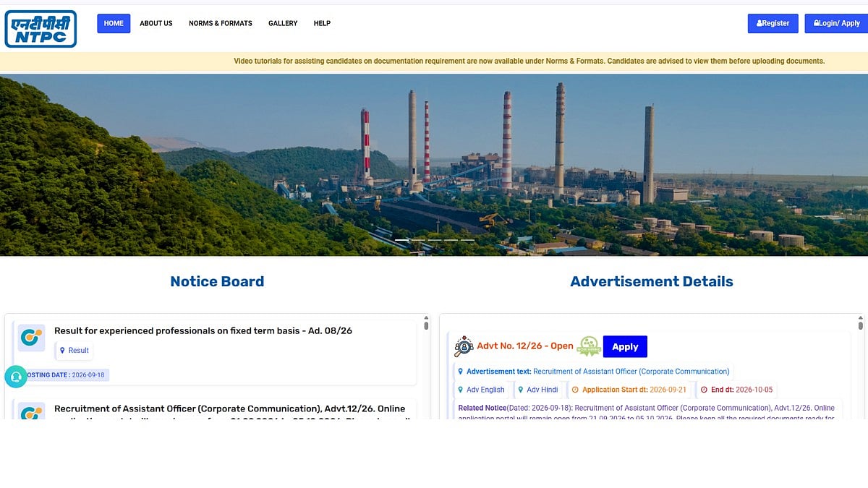Select the last banner carousel indicator
The image size is (868, 488).
pyautogui.click(x=467, y=240)
